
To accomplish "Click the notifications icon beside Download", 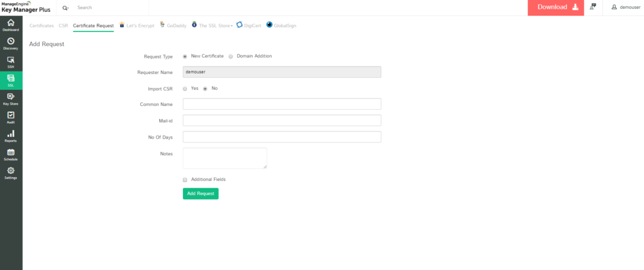I will (x=593, y=7).
